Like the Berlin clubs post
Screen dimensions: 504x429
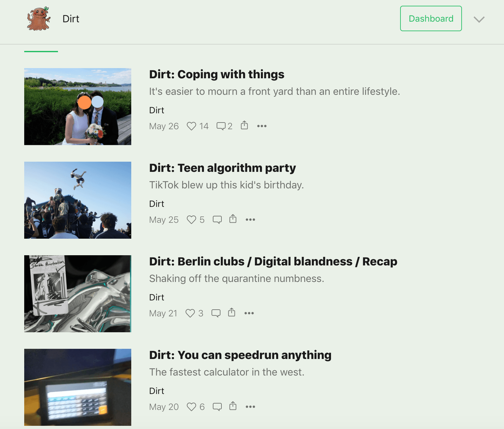coord(190,313)
